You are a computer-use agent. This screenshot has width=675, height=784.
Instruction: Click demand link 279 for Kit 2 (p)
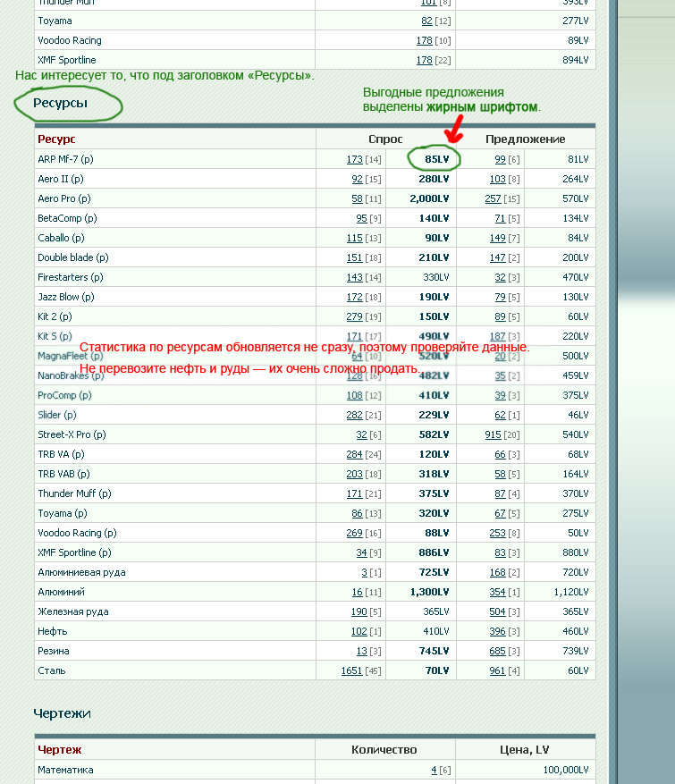coord(354,316)
